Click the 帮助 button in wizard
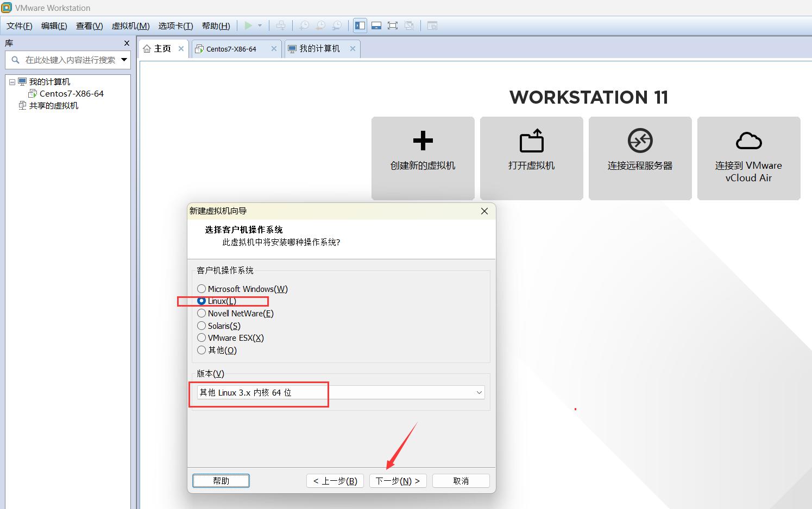The width and height of the screenshot is (812, 509). point(221,481)
